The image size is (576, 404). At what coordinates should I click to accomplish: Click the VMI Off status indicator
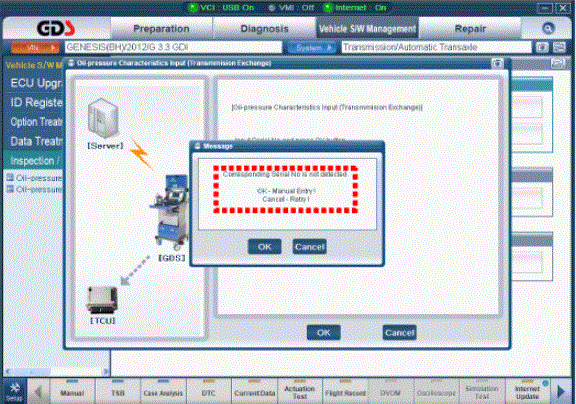(291, 8)
